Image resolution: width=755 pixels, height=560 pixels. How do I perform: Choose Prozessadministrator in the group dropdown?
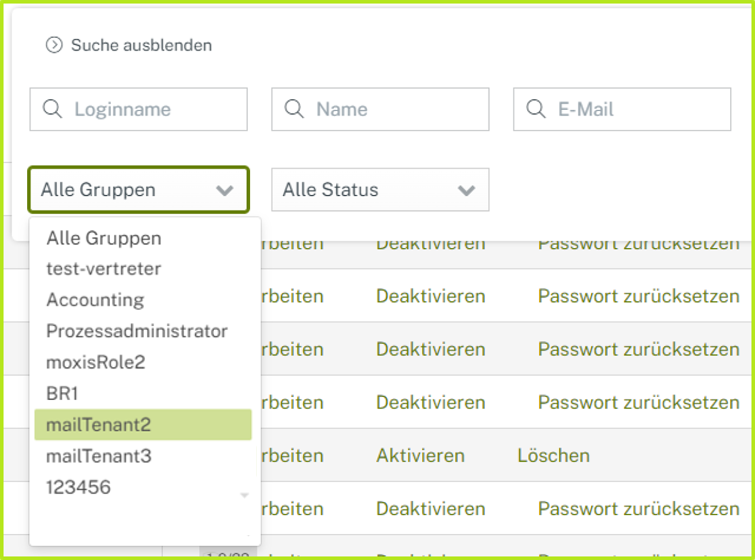pyautogui.click(x=136, y=331)
